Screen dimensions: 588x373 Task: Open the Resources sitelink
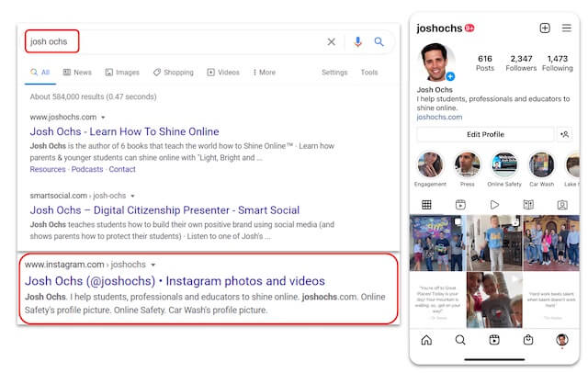48,169
